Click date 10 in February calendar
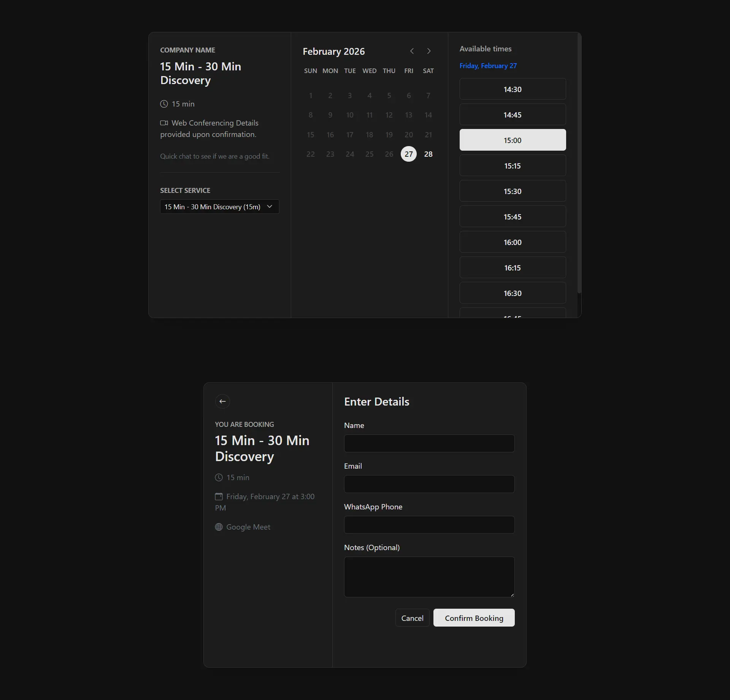 tap(350, 115)
